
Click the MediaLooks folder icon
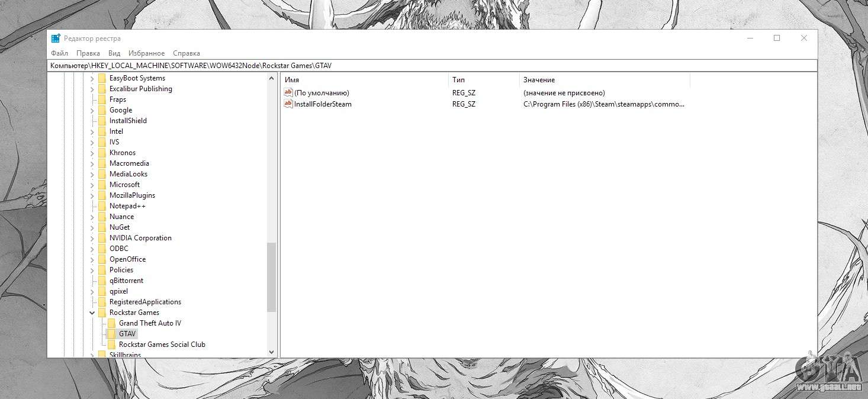pos(102,174)
